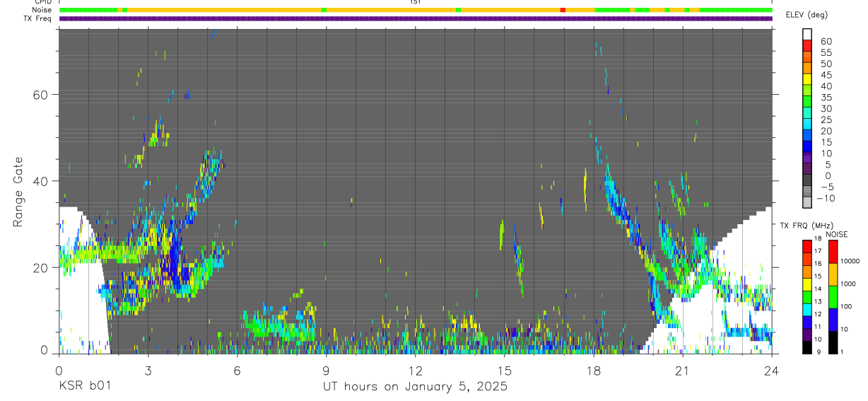Click the 3 tick label on time axis
Image resolution: width=868 pixels, height=401 pixels.
point(148,371)
